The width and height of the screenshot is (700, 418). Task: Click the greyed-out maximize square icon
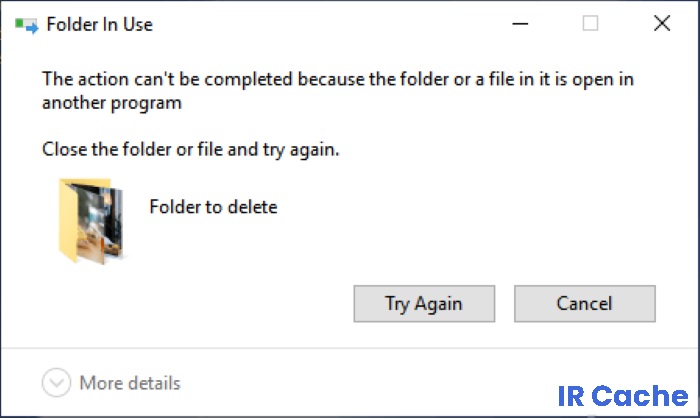[x=590, y=23]
